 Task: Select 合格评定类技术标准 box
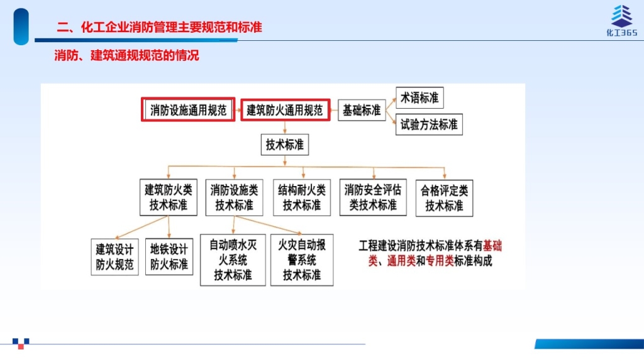[x=444, y=198]
